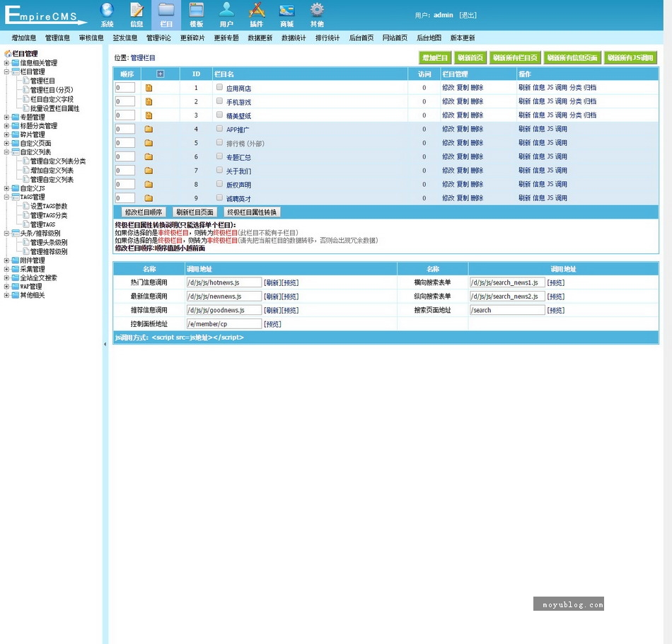Viewport: 672px width, 644px height.
Task: Open 管理TAGS分类 in the tree
Action: (48, 215)
